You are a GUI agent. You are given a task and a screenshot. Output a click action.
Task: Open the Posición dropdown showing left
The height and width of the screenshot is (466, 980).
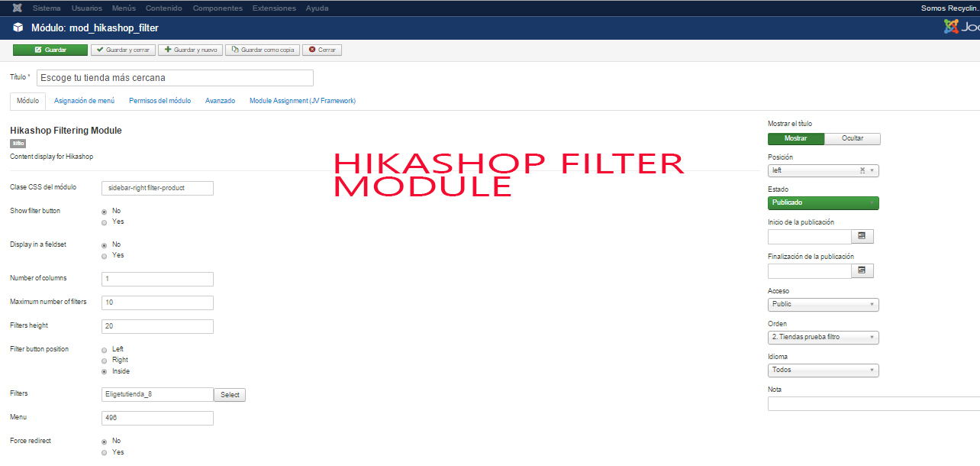pyautogui.click(x=824, y=170)
